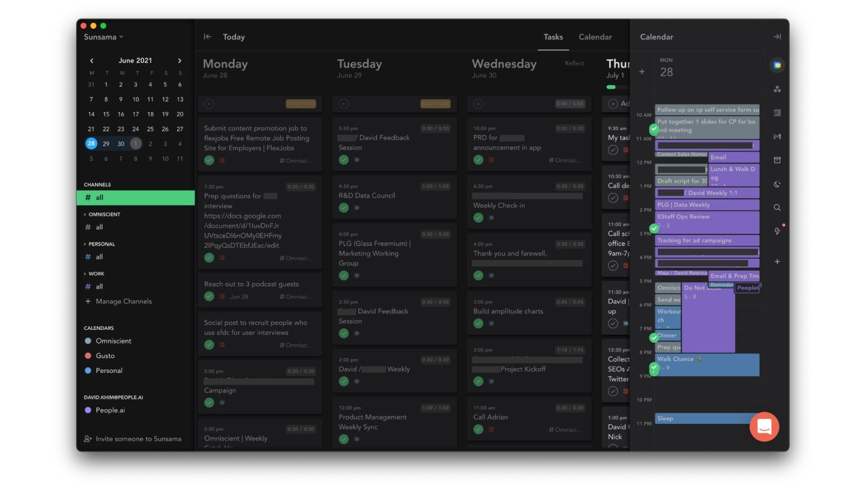Open Google Calendar integration icon
This screenshot has width=868, height=488.
[x=777, y=66]
